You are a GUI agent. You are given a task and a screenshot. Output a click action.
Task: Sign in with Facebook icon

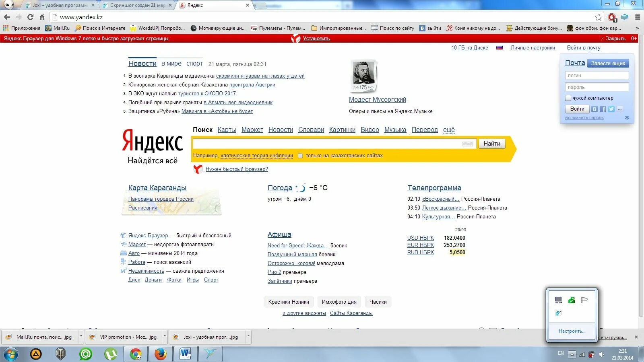point(603,109)
